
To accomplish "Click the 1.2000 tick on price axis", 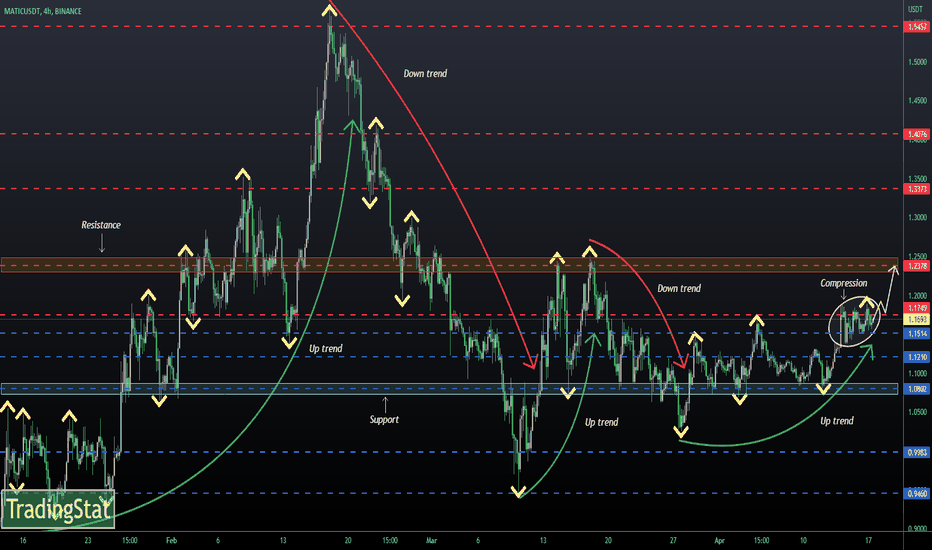I will [917, 296].
